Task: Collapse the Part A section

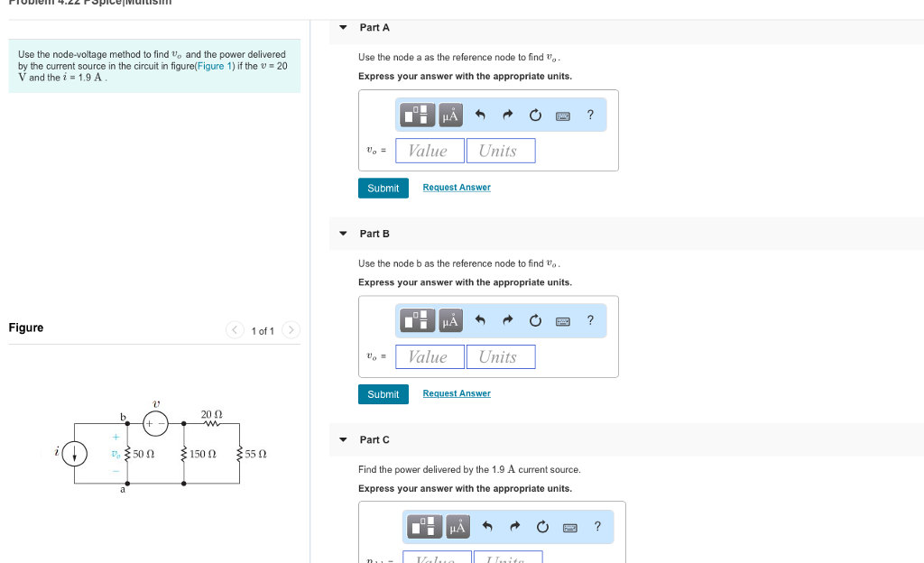Action: [x=343, y=27]
